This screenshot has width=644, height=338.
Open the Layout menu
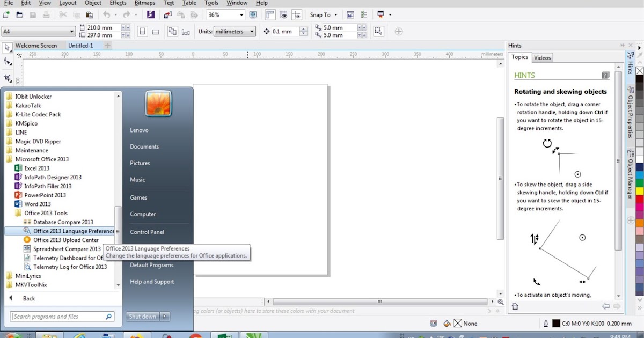[68, 3]
